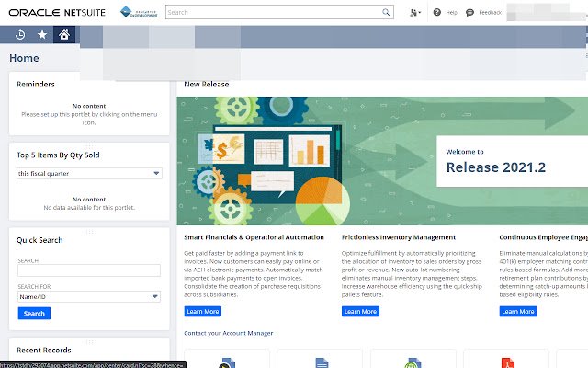Click the Help question mark icon
The image size is (588, 368).
coord(437,12)
